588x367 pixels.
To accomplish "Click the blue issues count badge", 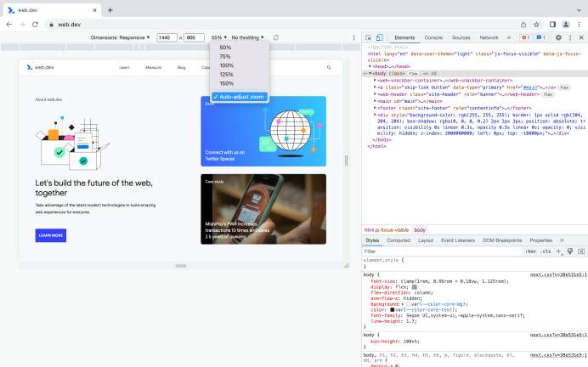I will coord(540,37).
